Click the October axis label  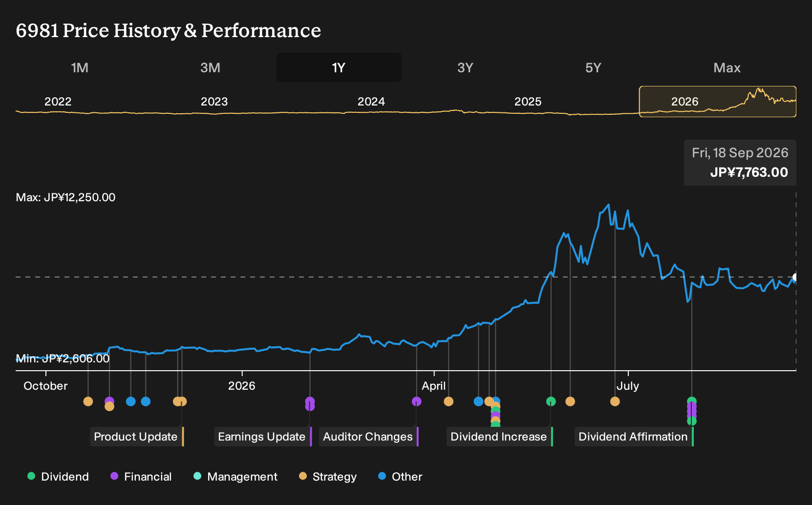45,386
